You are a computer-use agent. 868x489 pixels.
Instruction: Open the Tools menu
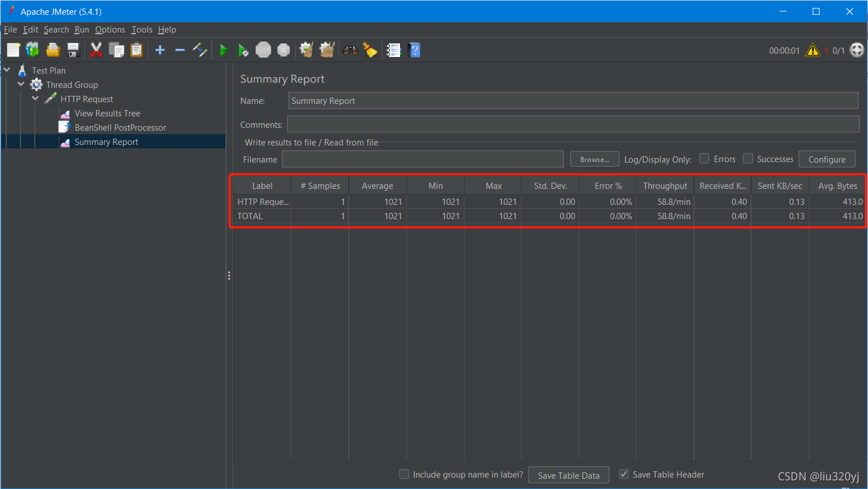[x=142, y=30]
